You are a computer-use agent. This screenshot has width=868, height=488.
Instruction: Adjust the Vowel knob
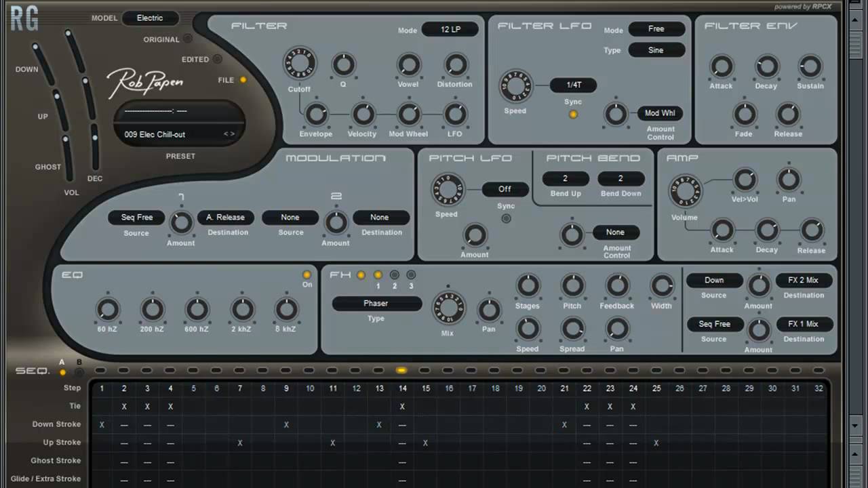click(x=408, y=65)
